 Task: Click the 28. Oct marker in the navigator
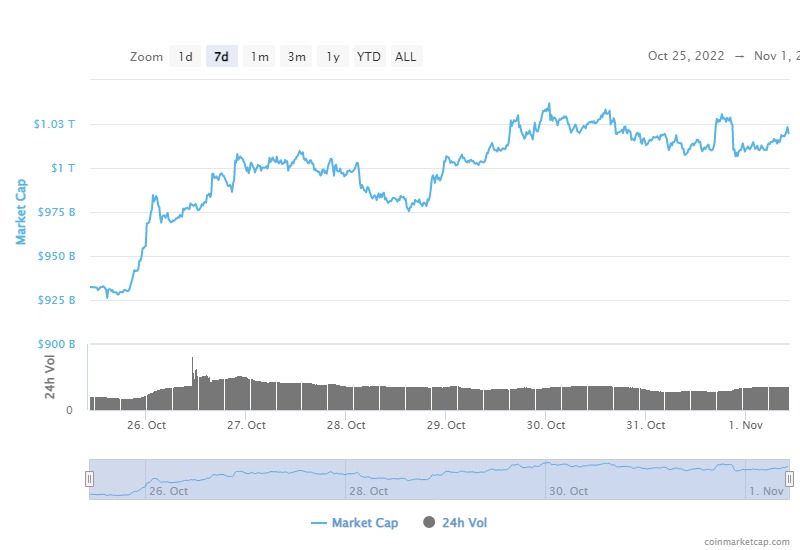(x=370, y=491)
